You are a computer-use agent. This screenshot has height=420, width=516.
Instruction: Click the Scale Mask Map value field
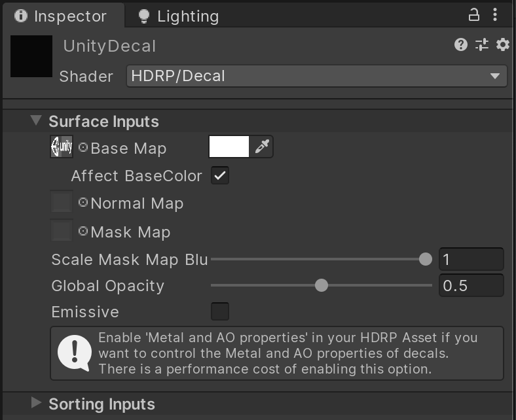(x=471, y=259)
